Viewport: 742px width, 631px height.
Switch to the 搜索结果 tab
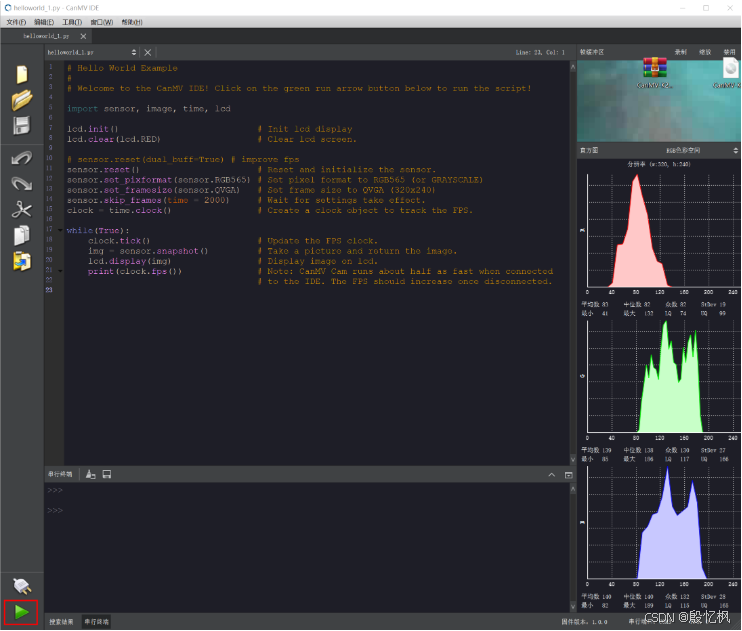coord(62,622)
